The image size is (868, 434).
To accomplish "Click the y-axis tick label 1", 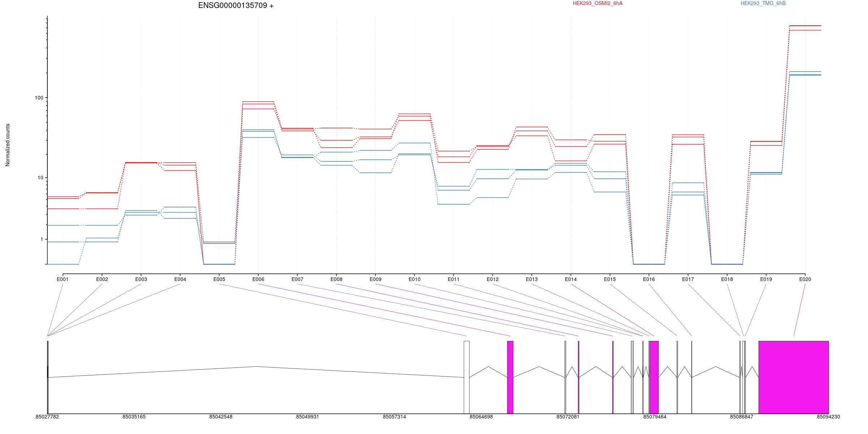I will tap(42, 239).
